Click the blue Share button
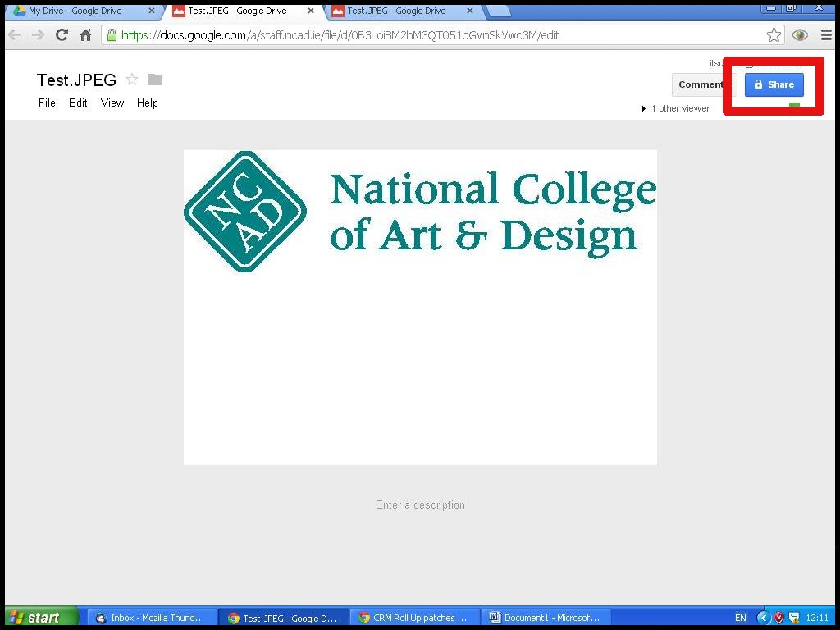 [774, 84]
